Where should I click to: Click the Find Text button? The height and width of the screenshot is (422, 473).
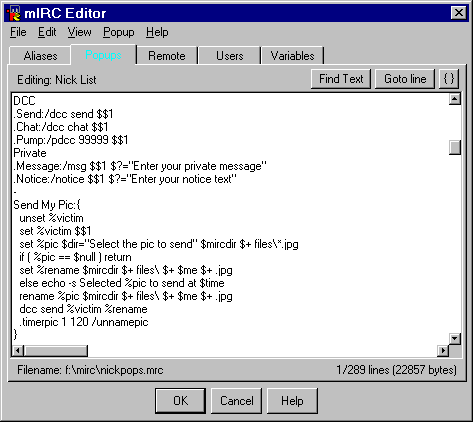[341, 79]
